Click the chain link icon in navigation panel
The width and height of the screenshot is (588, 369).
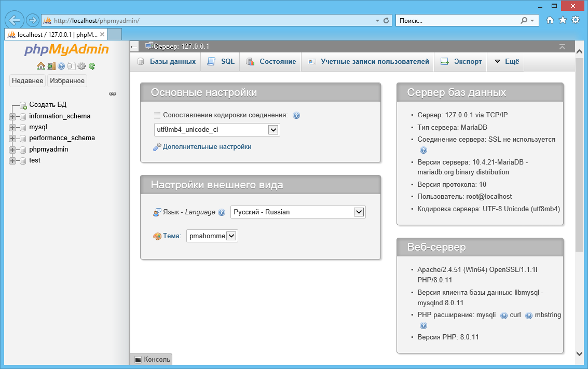[x=113, y=94]
